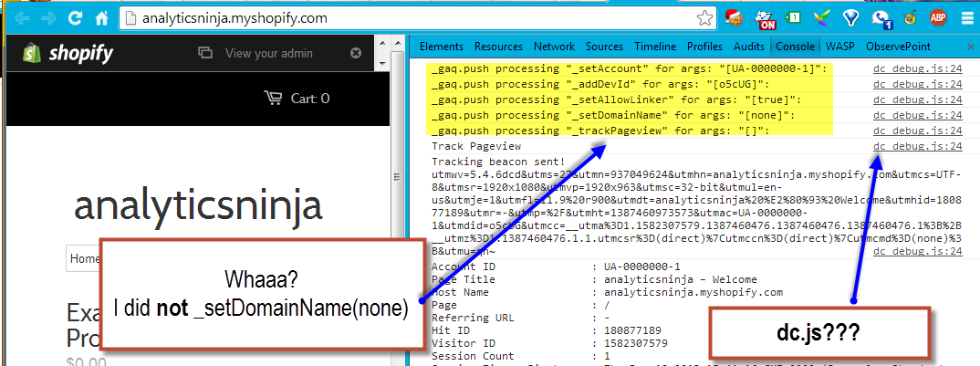
Task: Bookmark this page with the star icon
Action: [x=704, y=19]
